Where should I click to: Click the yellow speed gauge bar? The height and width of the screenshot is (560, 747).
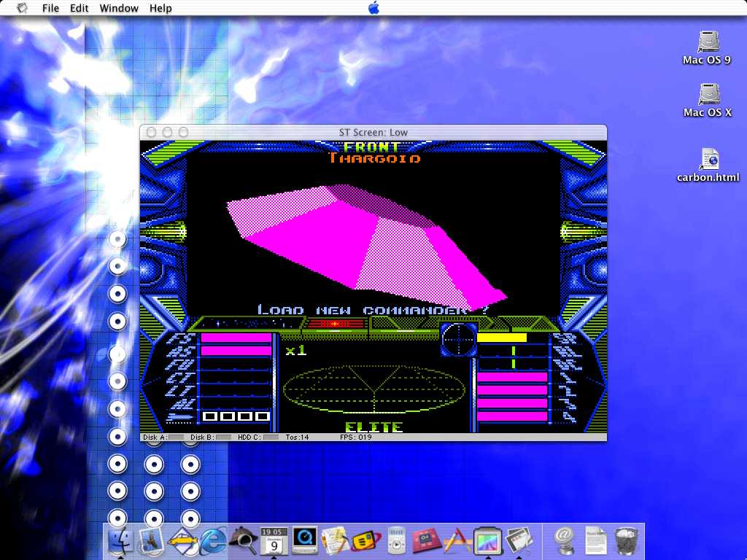501,338
